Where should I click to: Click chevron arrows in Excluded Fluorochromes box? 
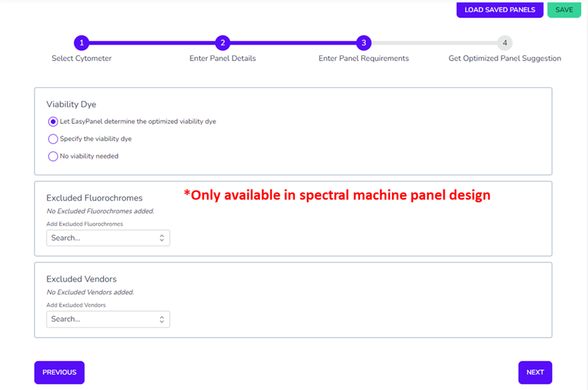coord(162,238)
